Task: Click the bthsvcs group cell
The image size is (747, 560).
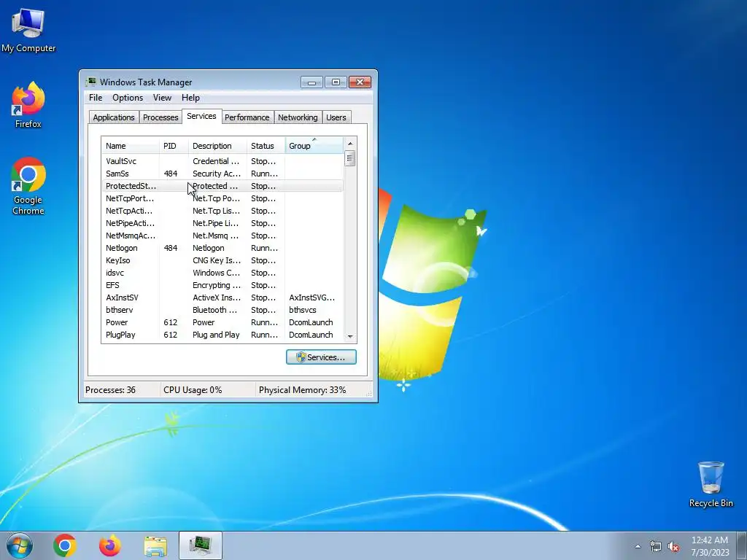Action: coord(303,310)
